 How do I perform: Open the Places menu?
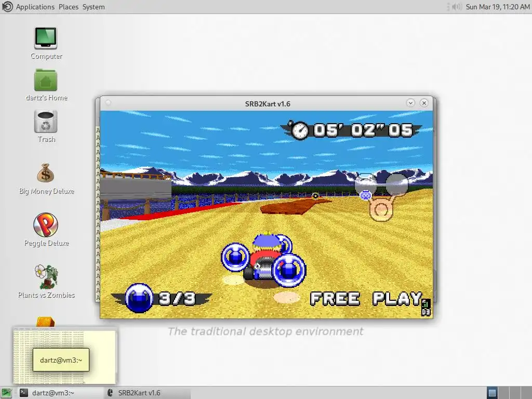click(x=68, y=7)
